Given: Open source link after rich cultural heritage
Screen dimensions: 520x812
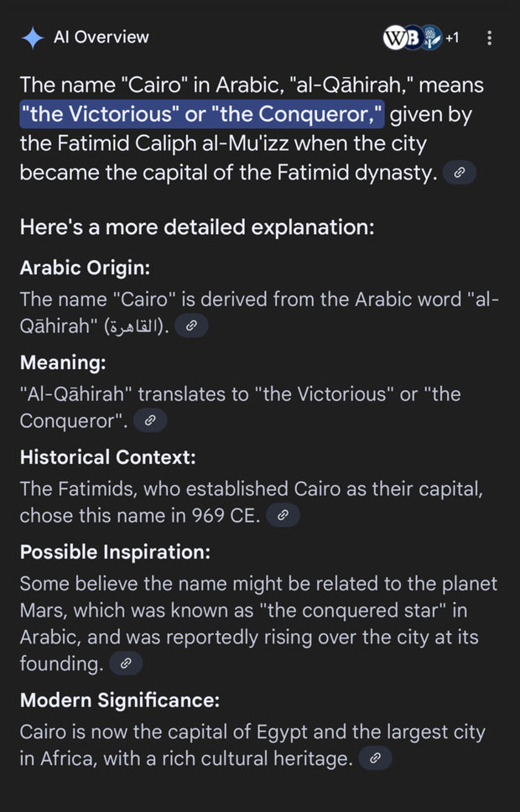Looking at the screenshot, I should [x=375, y=758].
